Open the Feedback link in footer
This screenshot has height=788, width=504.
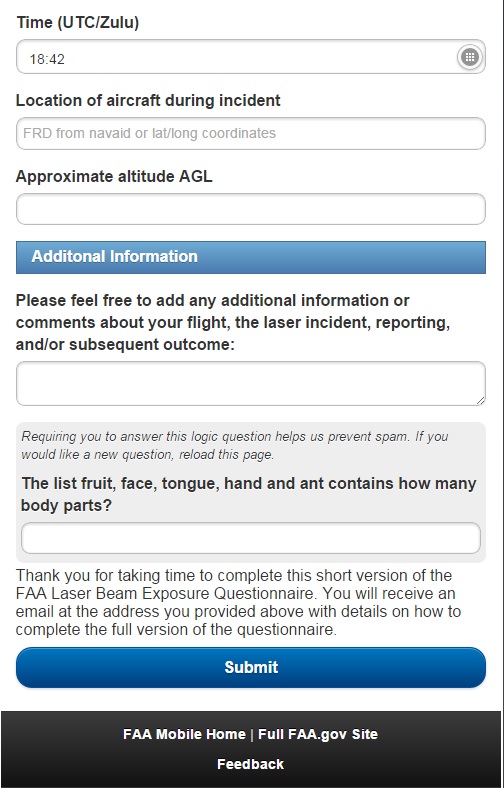[250, 764]
